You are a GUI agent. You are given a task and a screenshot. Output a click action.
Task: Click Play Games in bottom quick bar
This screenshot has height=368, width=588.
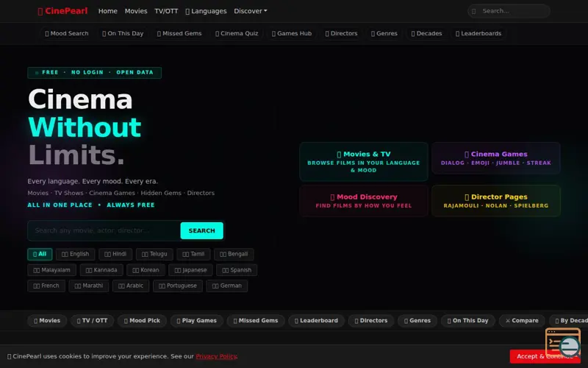tap(197, 321)
